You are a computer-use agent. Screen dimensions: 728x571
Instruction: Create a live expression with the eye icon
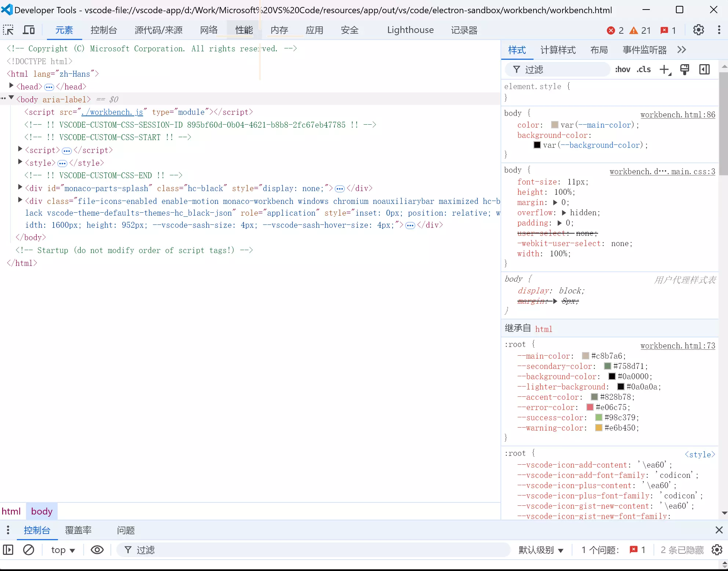[97, 550]
